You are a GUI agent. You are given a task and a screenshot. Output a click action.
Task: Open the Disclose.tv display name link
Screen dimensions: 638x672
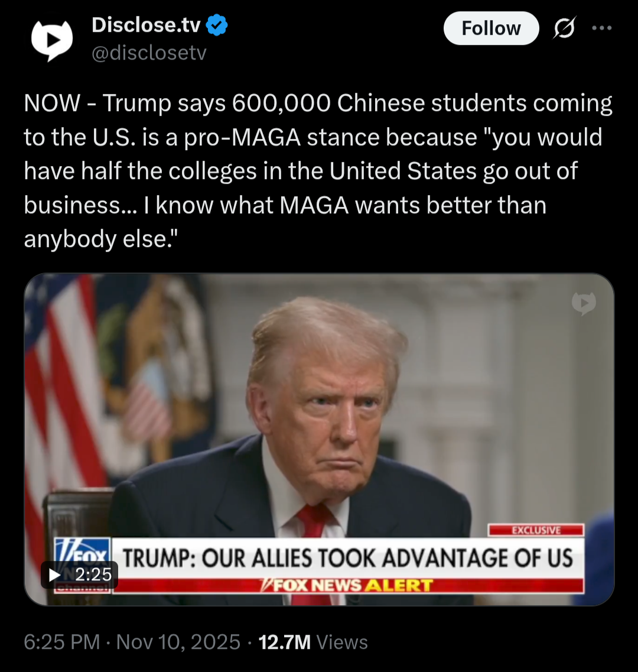[x=146, y=25]
